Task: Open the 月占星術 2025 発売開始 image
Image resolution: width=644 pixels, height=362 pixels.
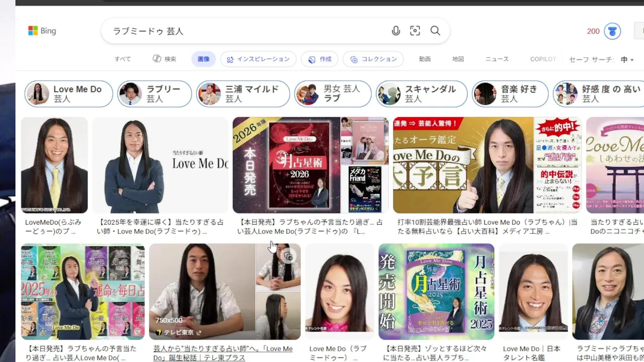Action: pyautogui.click(x=436, y=292)
